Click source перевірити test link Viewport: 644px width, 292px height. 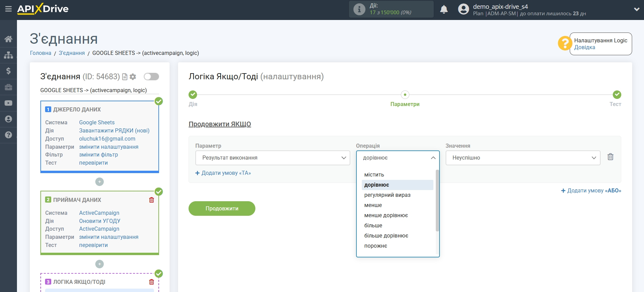click(93, 163)
